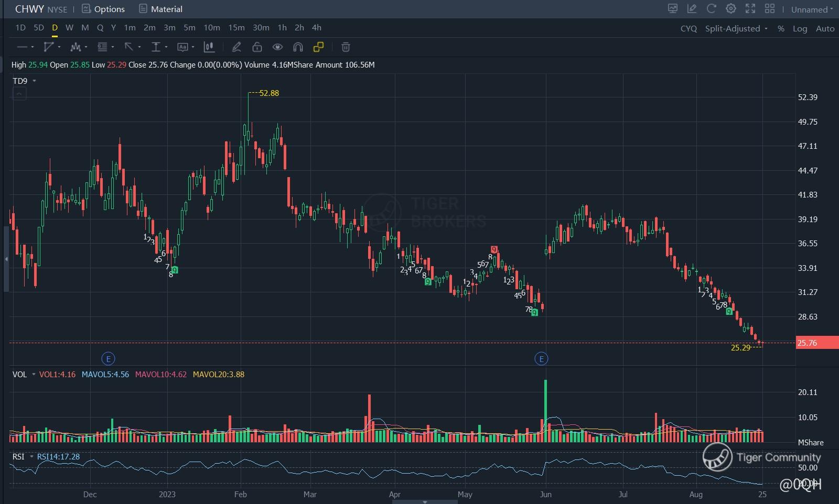Viewport: 839px width, 504px height.
Task: Toggle drawing visibility with the eye icon
Action: click(277, 47)
